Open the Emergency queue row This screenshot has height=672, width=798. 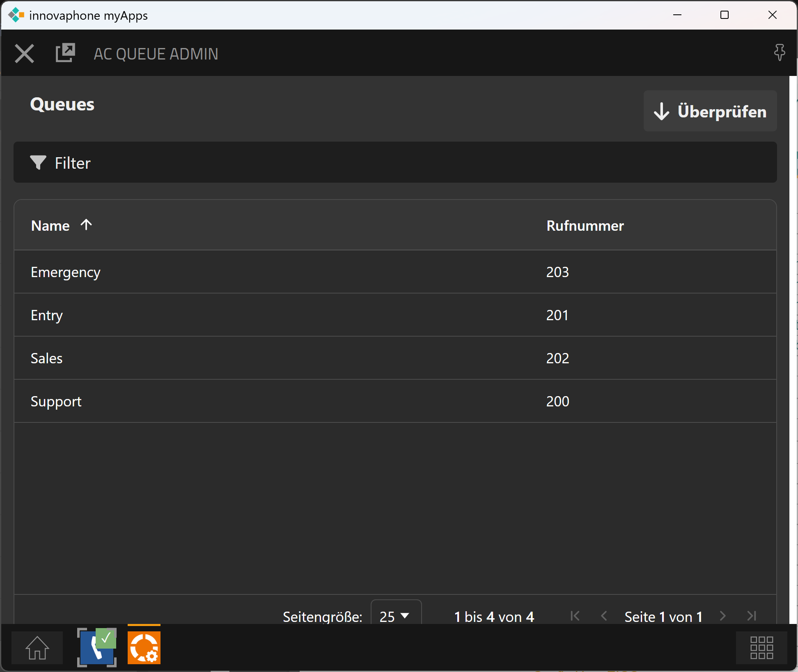66,272
